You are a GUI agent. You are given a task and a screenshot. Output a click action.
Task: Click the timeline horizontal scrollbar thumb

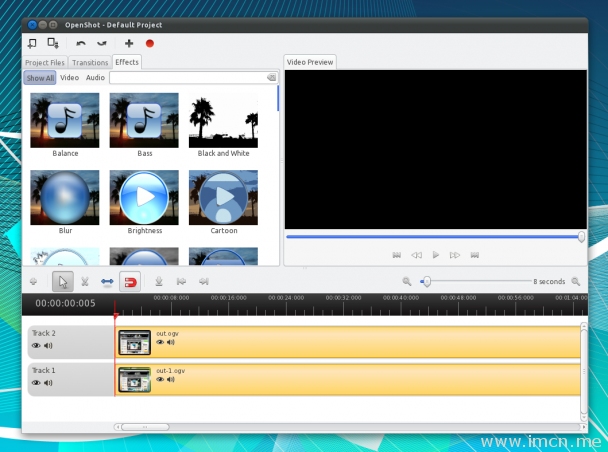(145, 427)
